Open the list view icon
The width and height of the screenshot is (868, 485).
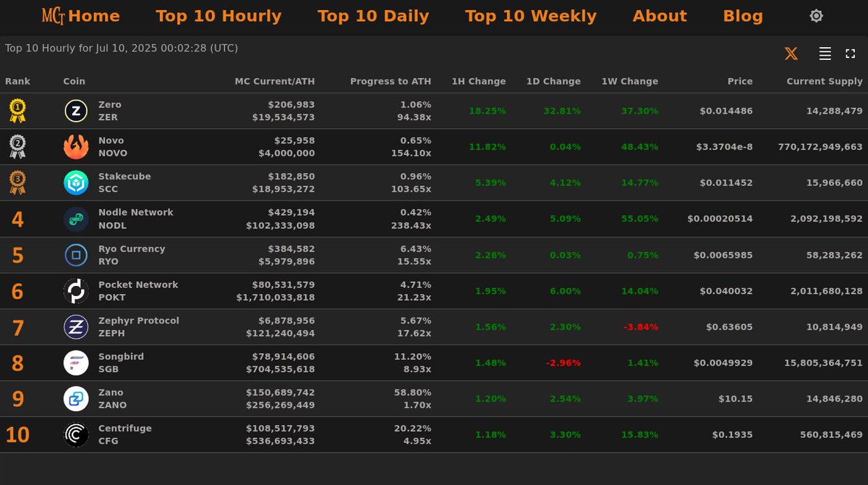click(x=825, y=53)
